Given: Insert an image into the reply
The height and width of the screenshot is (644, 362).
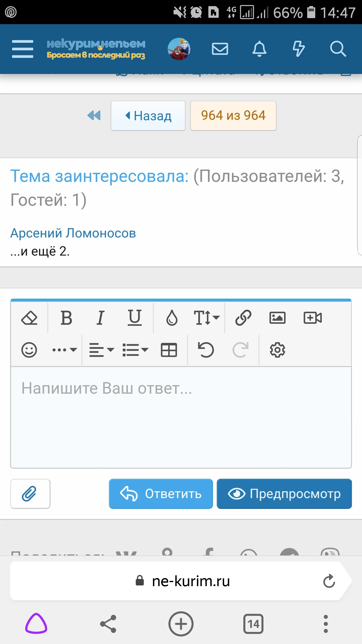Looking at the screenshot, I should pyautogui.click(x=277, y=317).
